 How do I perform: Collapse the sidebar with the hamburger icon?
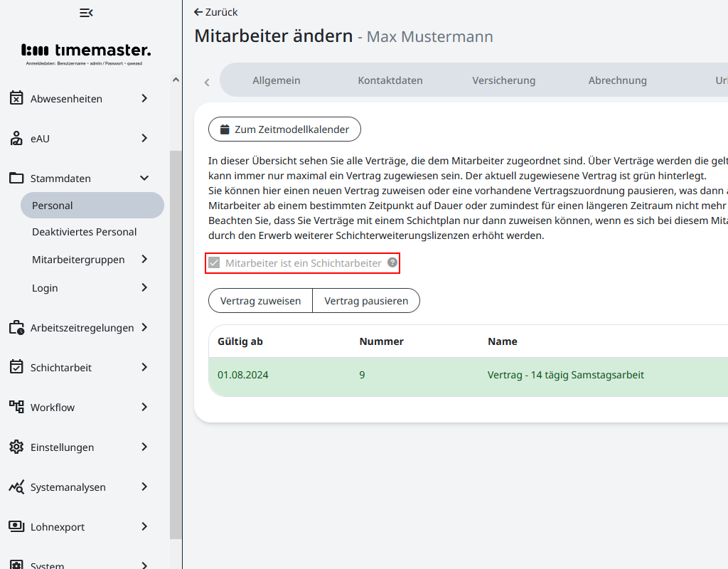pos(86,12)
